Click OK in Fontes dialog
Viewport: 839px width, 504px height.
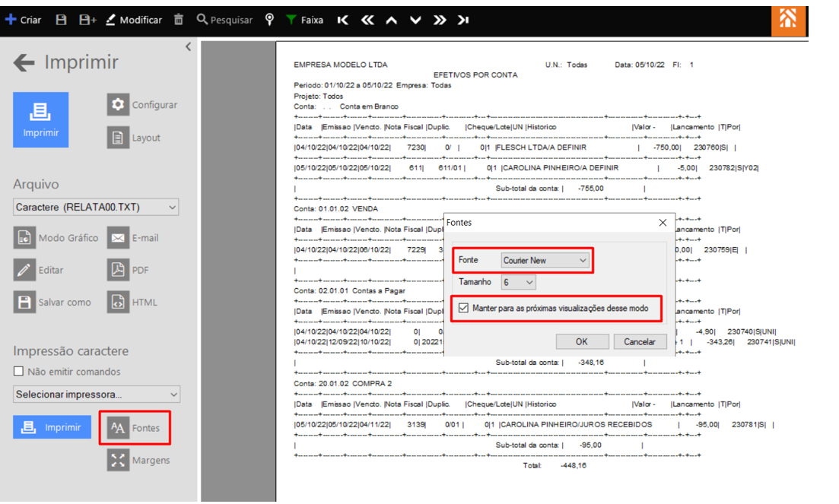(582, 341)
